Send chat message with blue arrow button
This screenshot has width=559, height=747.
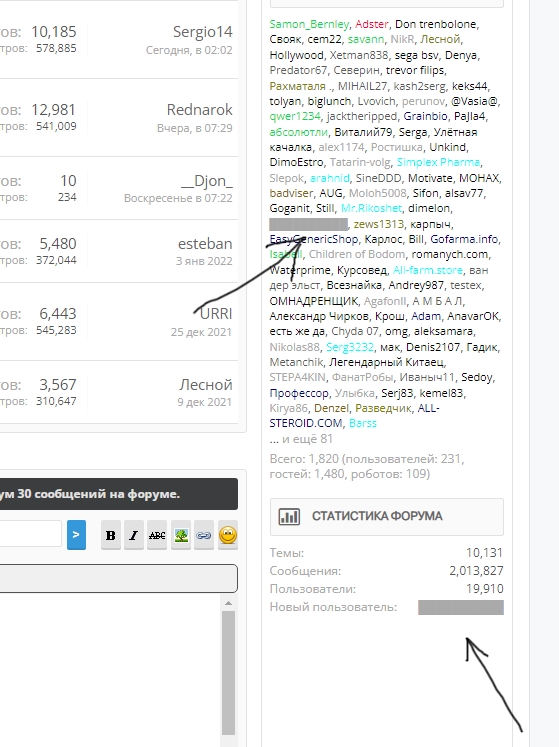point(76,535)
